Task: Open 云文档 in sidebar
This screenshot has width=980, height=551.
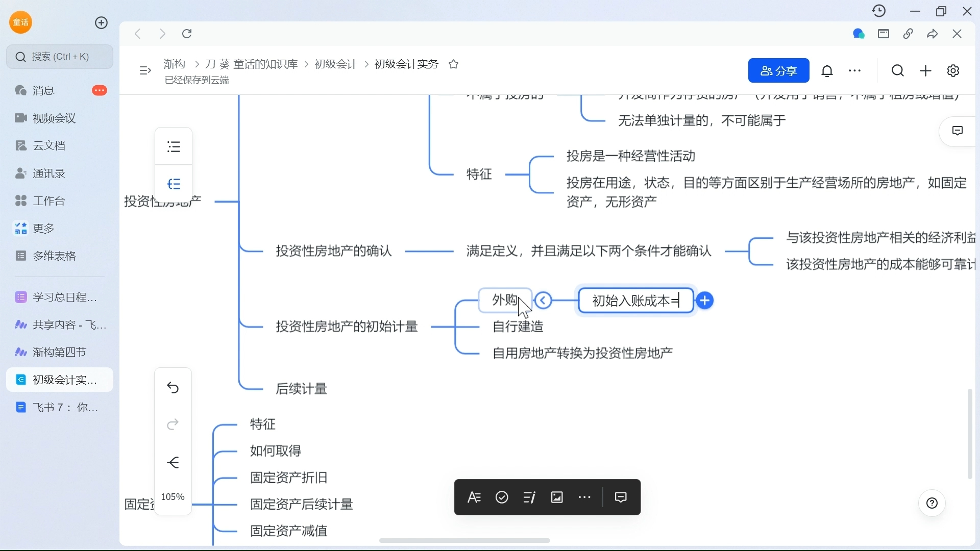Action: click(x=60, y=145)
